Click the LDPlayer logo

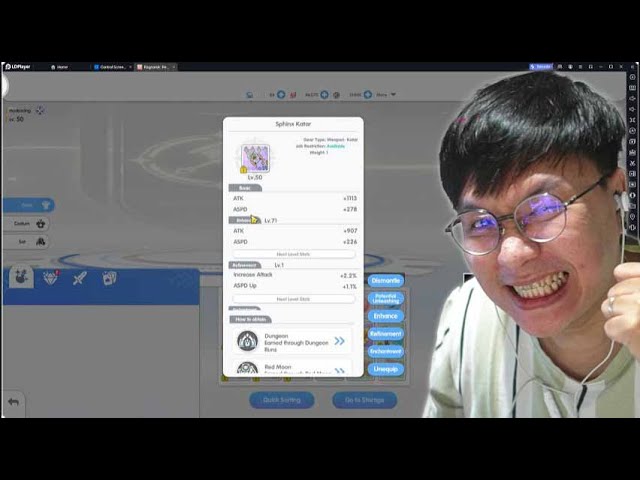(x=18, y=67)
